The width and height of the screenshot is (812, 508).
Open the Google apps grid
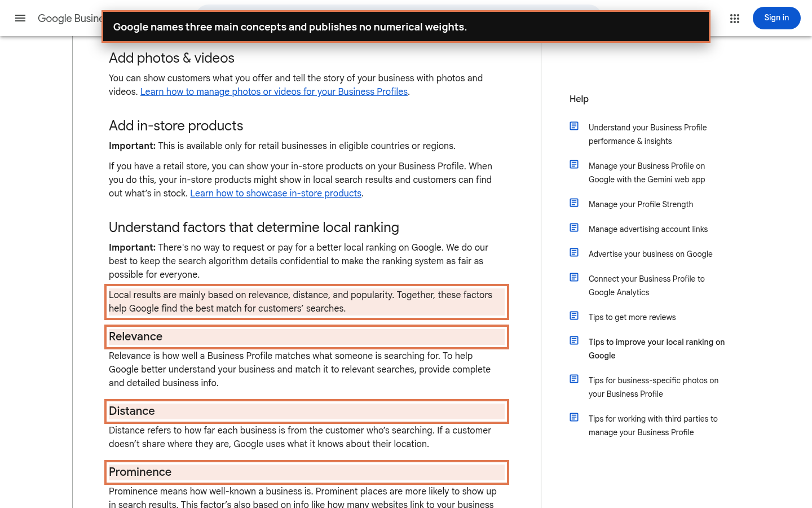click(734, 19)
